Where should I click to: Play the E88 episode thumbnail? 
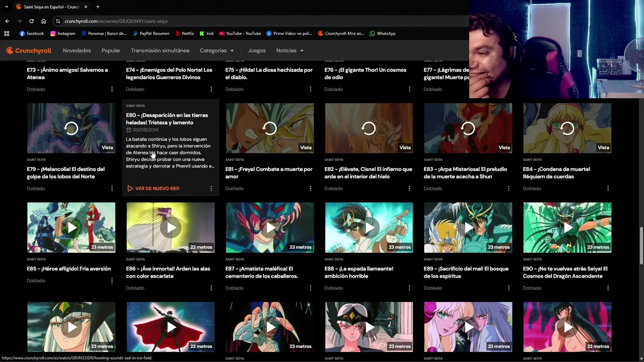point(369,227)
